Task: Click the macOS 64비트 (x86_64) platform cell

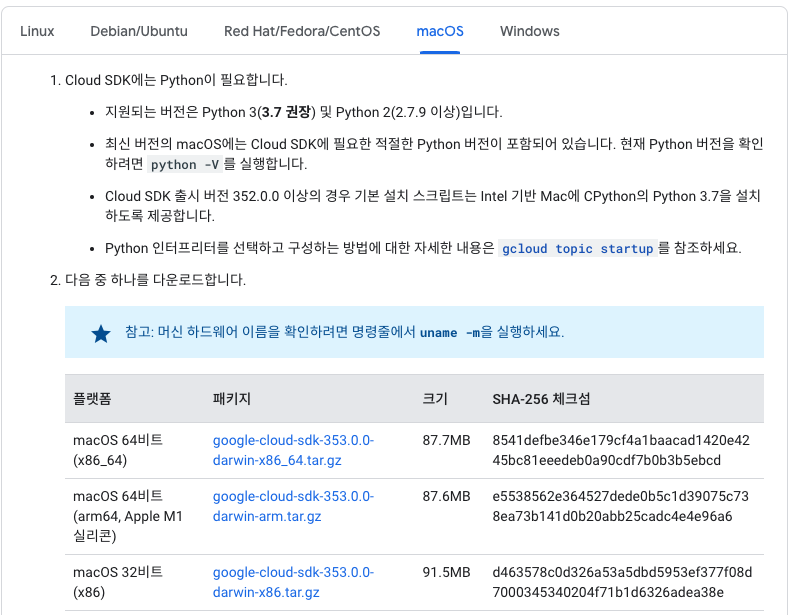Action: (118, 450)
